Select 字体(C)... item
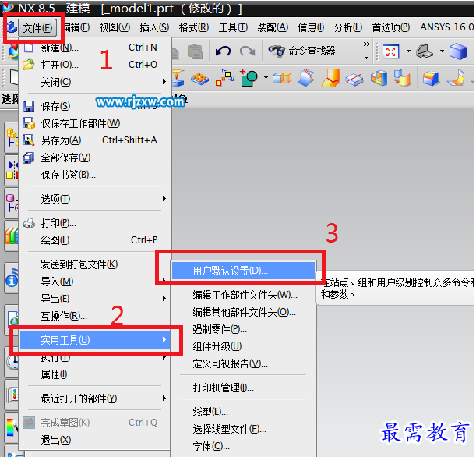 (x=243, y=446)
